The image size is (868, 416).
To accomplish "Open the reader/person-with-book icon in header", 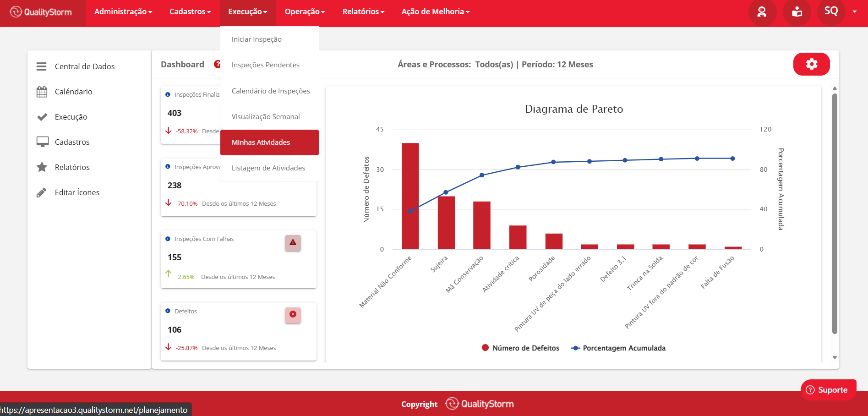I will pyautogui.click(x=797, y=12).
